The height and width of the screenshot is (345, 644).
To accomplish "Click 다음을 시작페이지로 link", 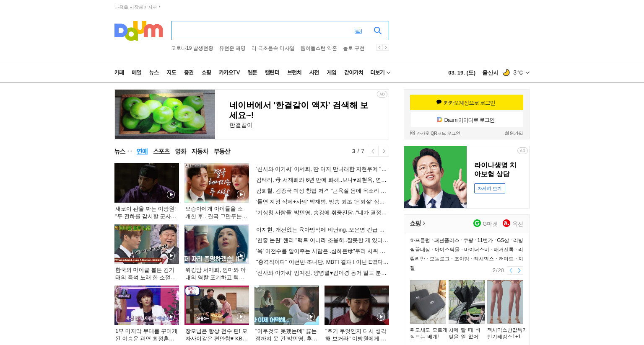I will click(x=137, y=7).
